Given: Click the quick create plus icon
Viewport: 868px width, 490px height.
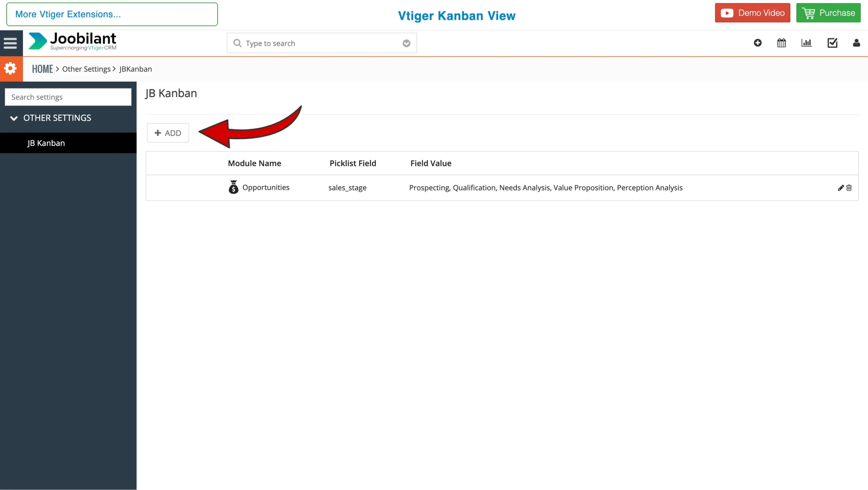Looking at the screenshot, I should pyautogui.click(x=757, y=43).
